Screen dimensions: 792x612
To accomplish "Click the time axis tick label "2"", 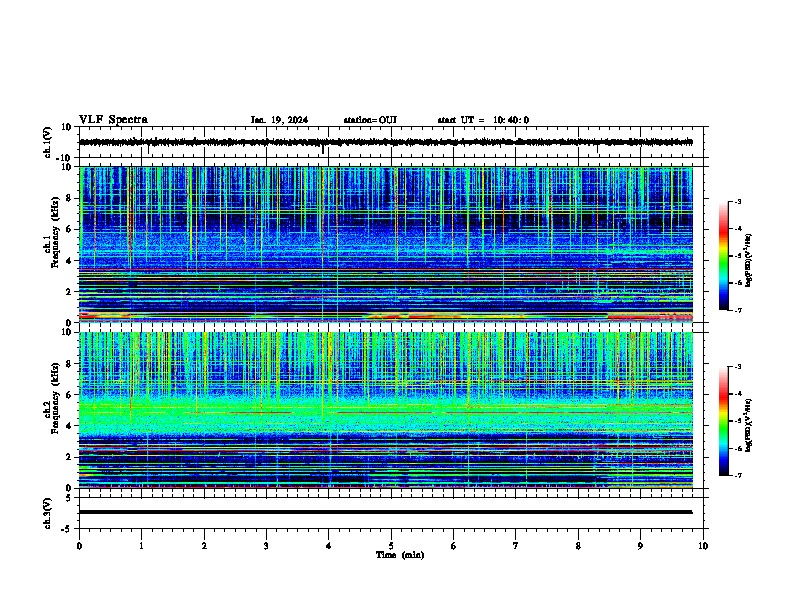I will pos(204,546).
